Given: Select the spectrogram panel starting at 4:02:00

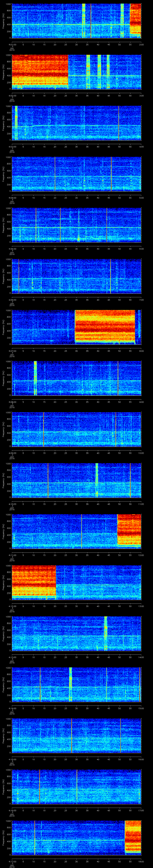Looking at the screenshot, I should click(76, 72).
